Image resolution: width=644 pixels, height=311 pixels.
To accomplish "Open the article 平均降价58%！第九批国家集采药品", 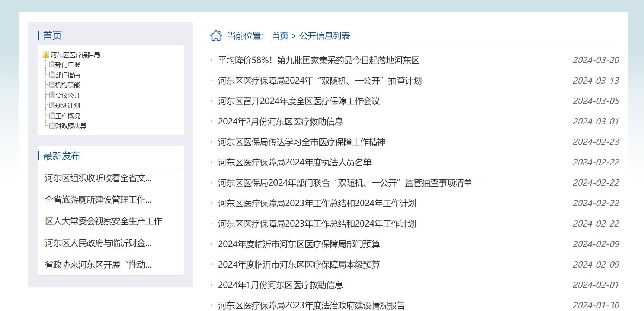I will [318, 60].
